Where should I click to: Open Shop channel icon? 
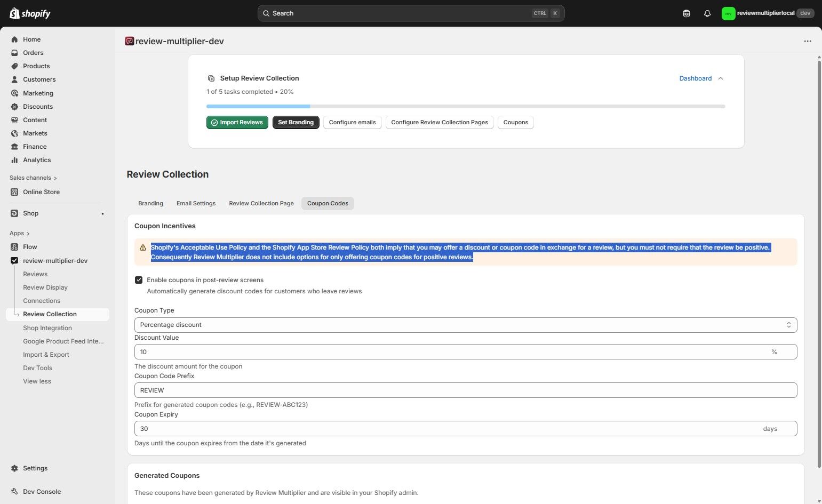(x=14, y=213)
